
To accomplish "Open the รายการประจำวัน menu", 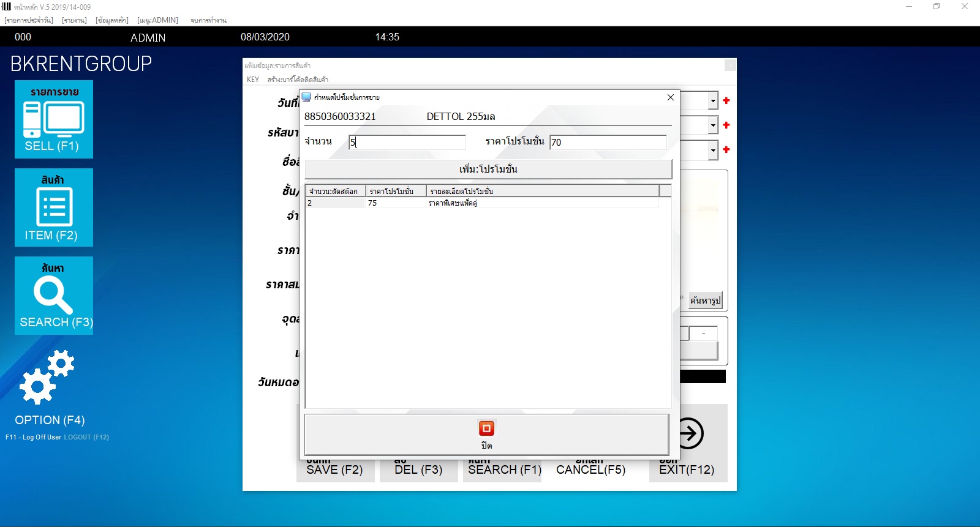I will pyautogui.click(x=29, y=20).
